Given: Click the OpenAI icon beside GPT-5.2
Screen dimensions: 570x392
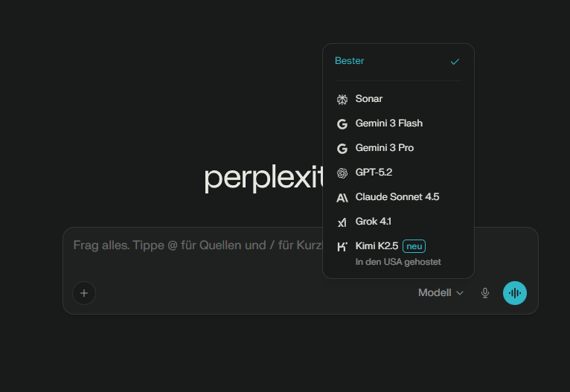Looking at the screenshot, I should (x=342, y=173).
